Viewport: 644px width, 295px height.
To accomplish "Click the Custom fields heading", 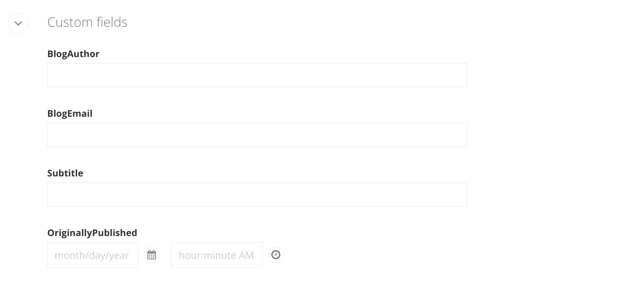I will point(87,22).
